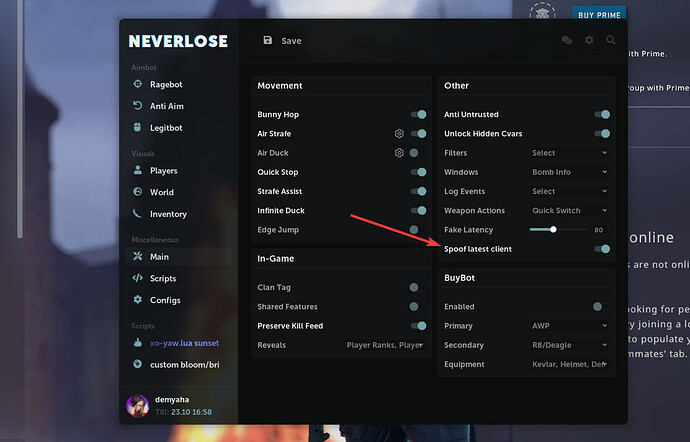This screenshot has width=690, height=442.
Task: Disable Spoof latest client switch
Action: click(x=602, y=249)
